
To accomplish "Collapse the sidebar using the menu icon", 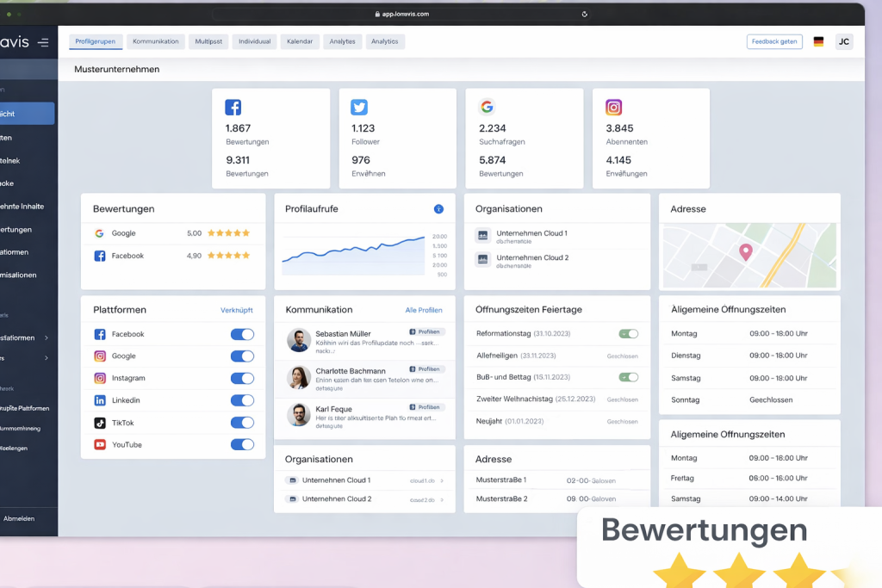I will 43,42.
